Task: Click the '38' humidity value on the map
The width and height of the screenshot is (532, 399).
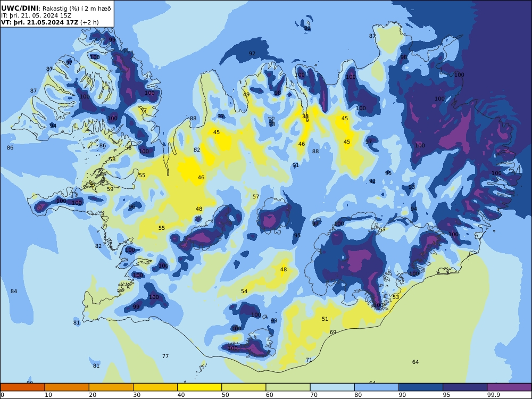Action: point(305,116)
